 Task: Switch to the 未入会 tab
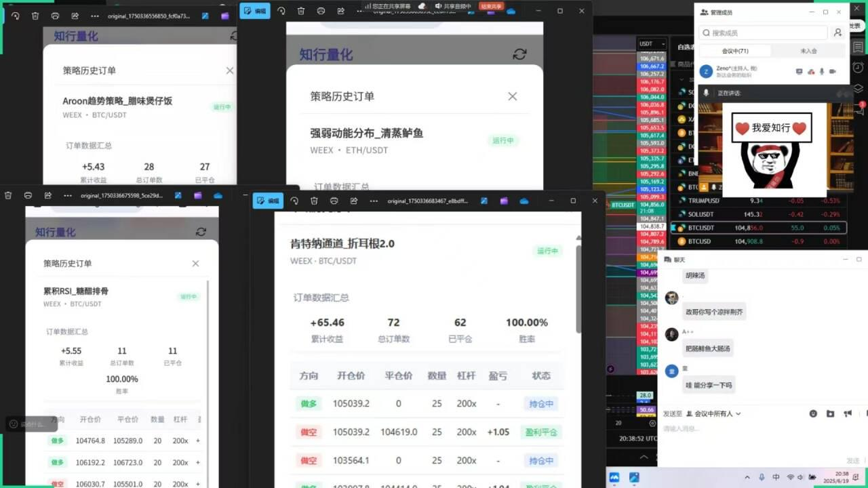(x=808, y=51)
